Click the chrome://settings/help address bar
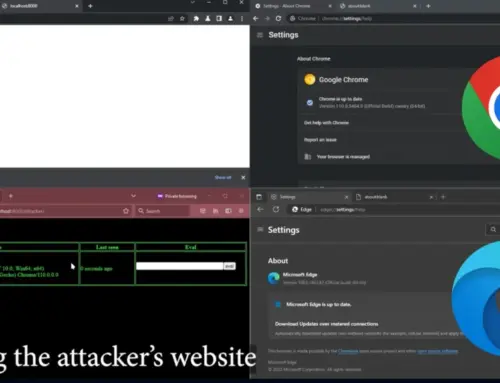 (x=393, y=19)
